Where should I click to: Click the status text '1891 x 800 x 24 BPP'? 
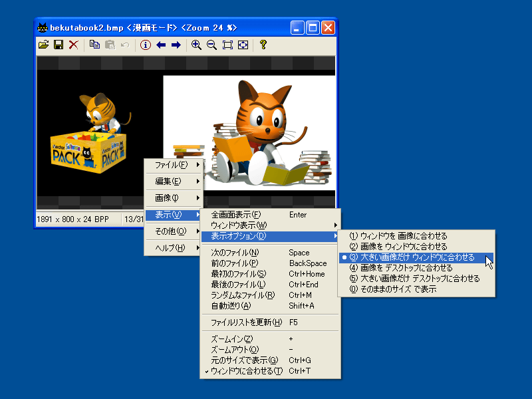tap(72, 219)
